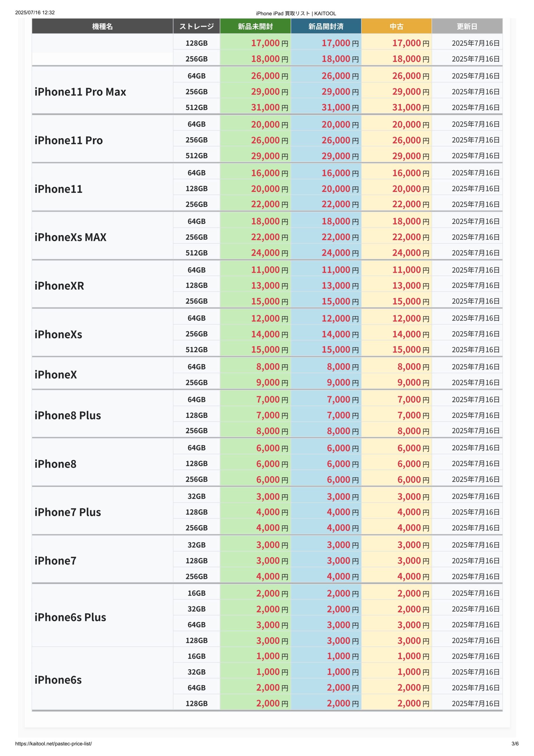Click the iPhone7 Plus model name
Image resolution: width=534 pixels, height=756 pixels.
click(68, 512)
